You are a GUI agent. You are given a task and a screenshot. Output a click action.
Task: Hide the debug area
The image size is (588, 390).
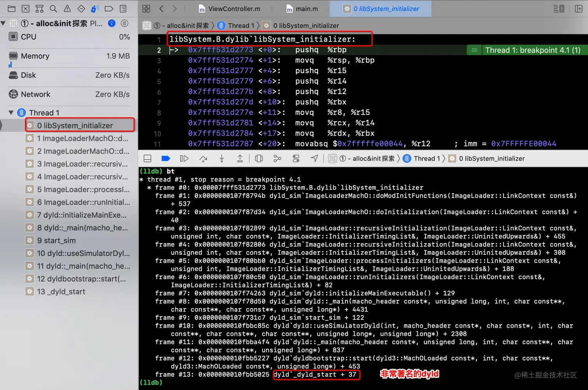coord(148,158)
